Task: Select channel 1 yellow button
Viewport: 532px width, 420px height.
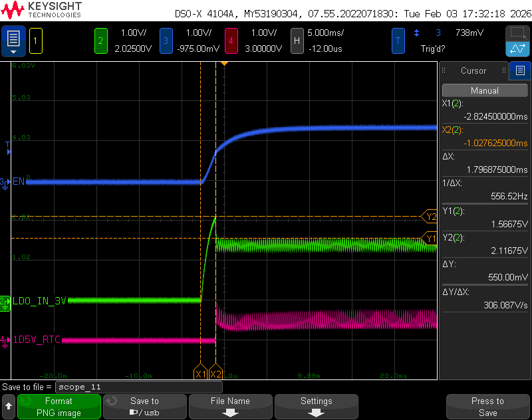Action: pyautogui.click(x=36, y=41)
